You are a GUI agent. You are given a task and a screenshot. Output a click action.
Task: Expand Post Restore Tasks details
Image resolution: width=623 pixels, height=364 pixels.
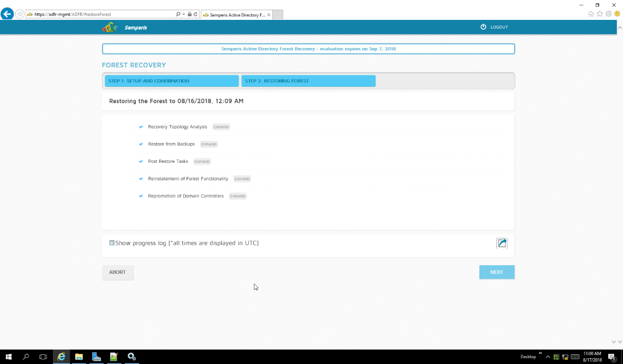(x=202, y=161)
